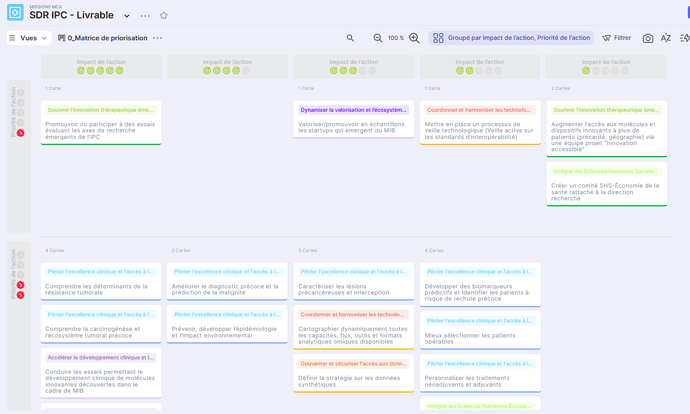The image size is (690, 414).
Task: Click the Dynamiser la valorisation purple tag
Action: tap(354, 110)
